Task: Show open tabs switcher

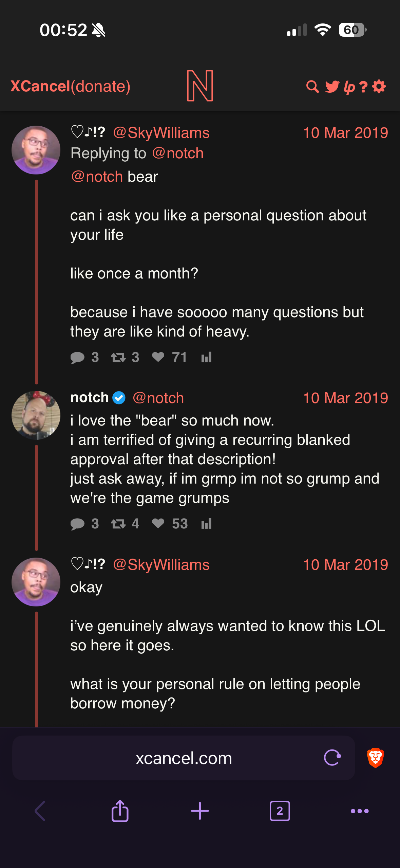Action: pos(280,811)
